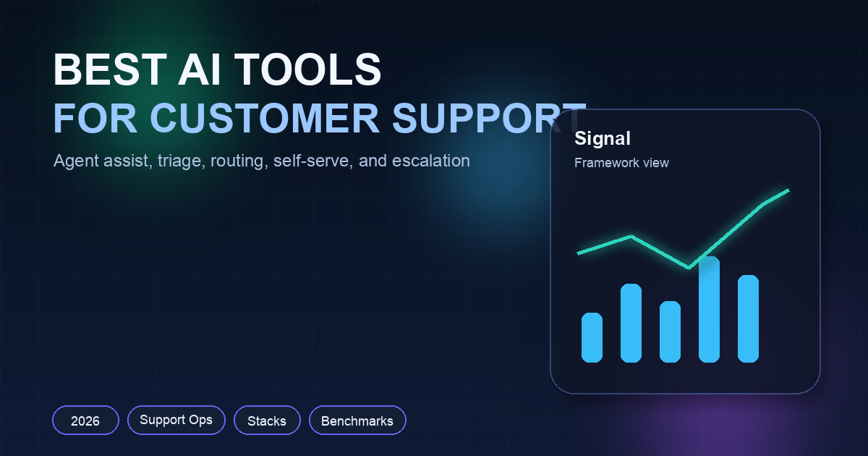Toggle the Support Ops pill

(x=176, y=420)
